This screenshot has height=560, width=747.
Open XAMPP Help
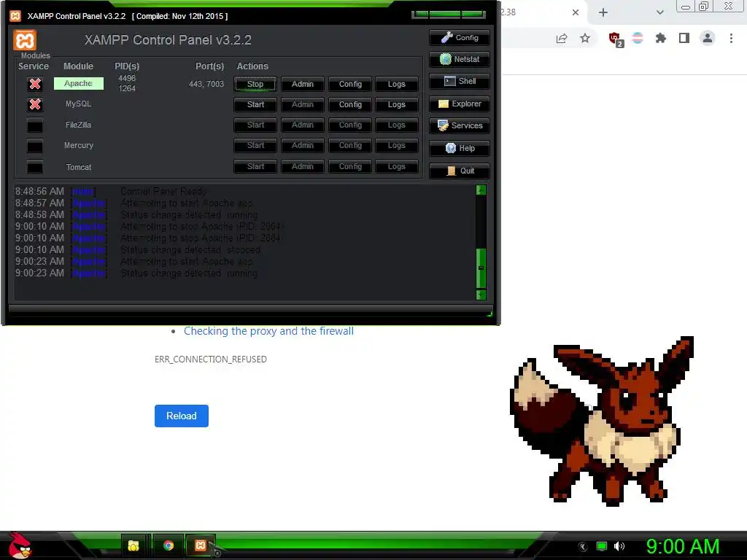point(460,148)
